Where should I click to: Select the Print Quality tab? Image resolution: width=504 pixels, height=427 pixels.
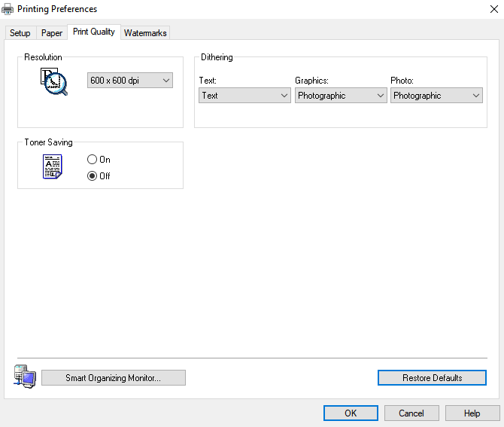tap(93, 32)
